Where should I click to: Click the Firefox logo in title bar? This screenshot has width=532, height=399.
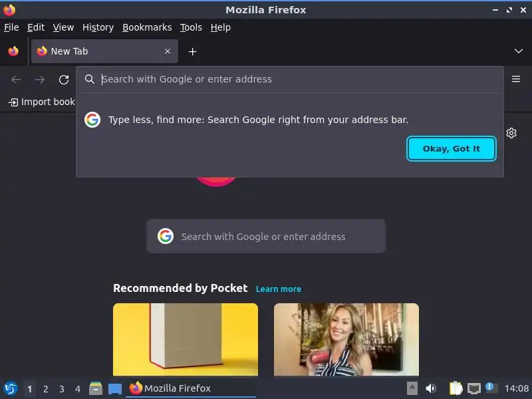(x=9, y=10)
